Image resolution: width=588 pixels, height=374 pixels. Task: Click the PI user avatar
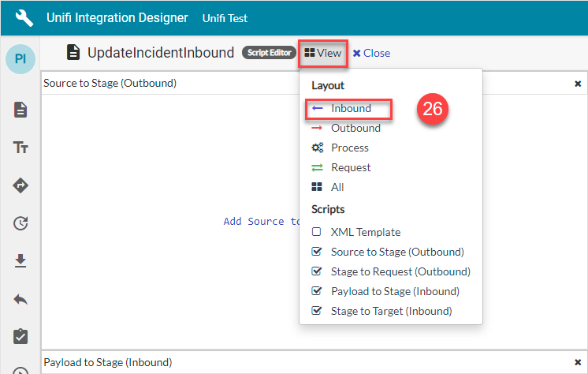pos(20,60)
